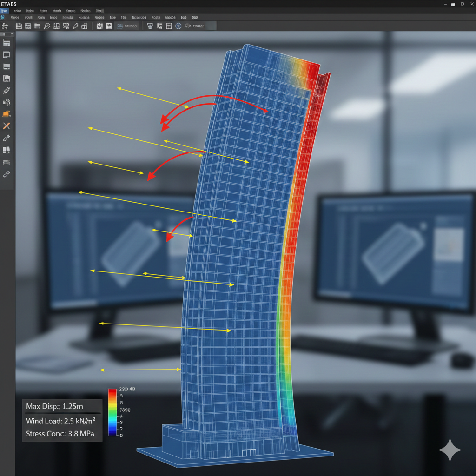Click the orange crossed tools icon in sidebar
Image resolution: width=476 pixels, height=476 pixels.
tap(7, 126)
